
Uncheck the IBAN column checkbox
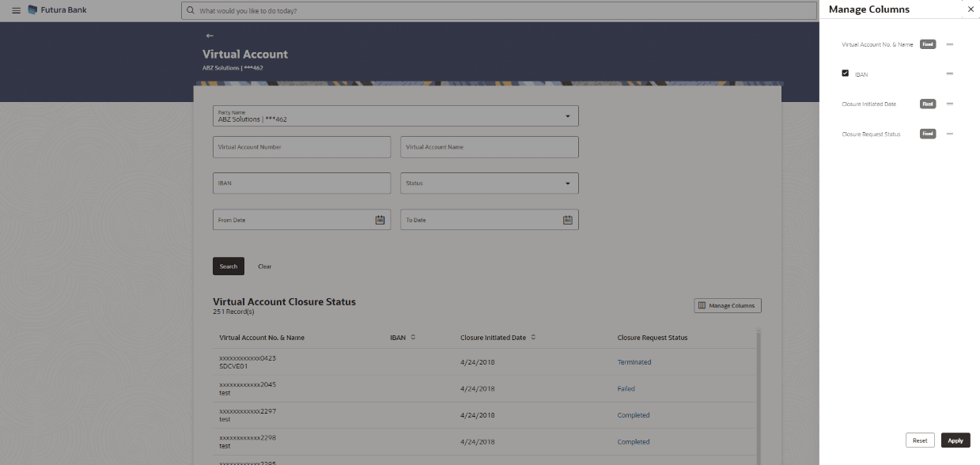845,73
